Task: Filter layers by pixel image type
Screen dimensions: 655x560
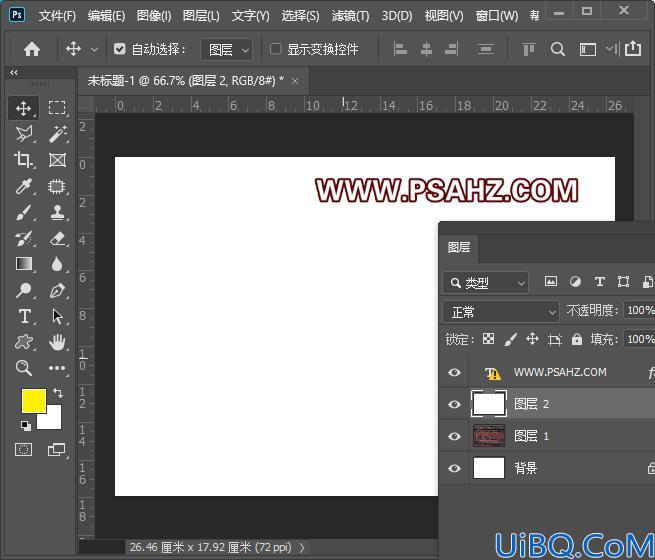Action: [551, 281]
